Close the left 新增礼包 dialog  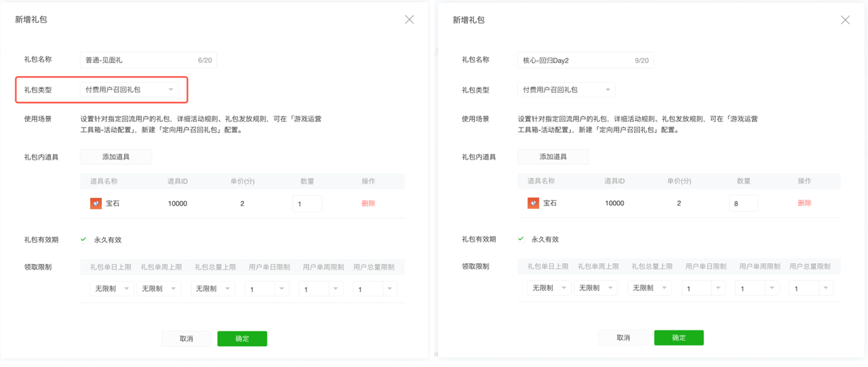409,20
